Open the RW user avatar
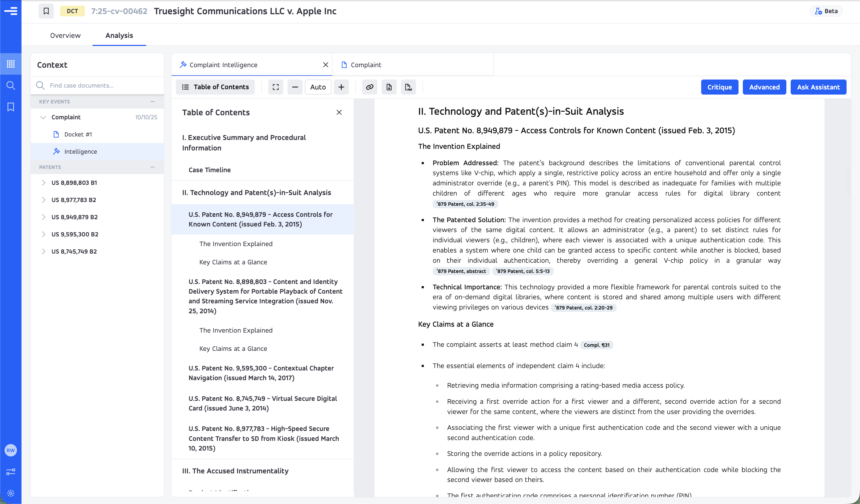The height and width of the screenshot is (504, 860). [10, 450]
